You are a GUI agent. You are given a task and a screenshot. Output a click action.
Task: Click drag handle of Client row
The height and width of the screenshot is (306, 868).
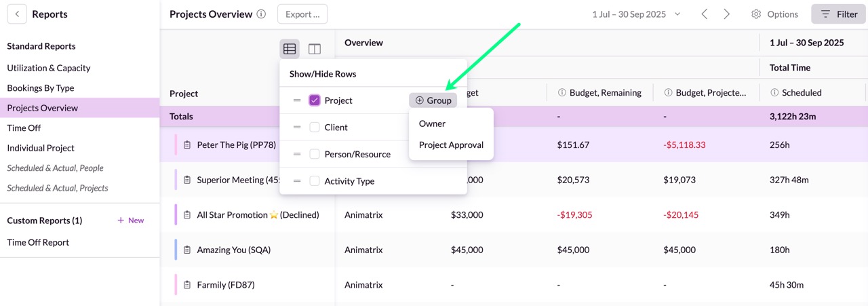tap(297, 128)
